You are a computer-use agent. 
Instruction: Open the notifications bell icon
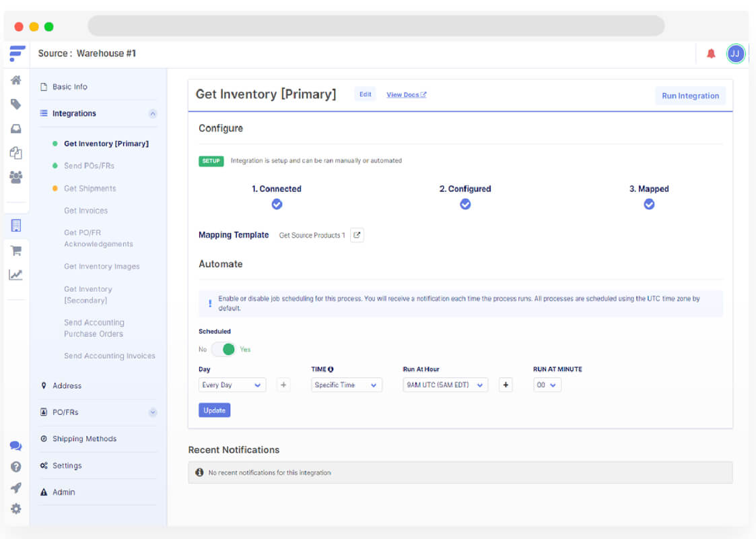tap(711, 53)
